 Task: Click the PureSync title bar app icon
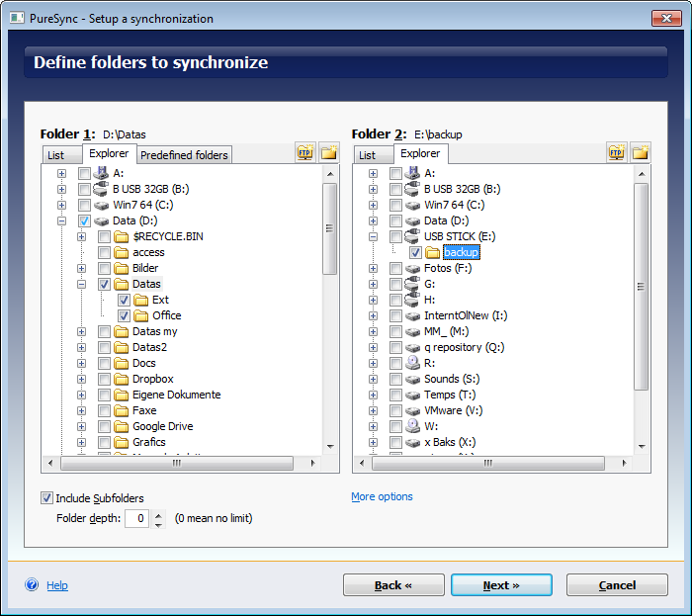click(x=17, y=18)
